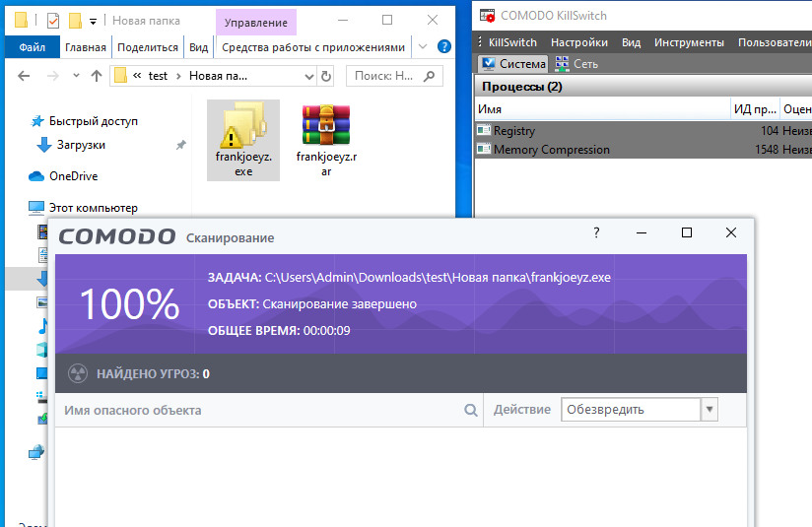Click the НАЙДЕНО УГРОЗ: 0 label
This screenshot has height=527, width=812.
click(153, 373)
